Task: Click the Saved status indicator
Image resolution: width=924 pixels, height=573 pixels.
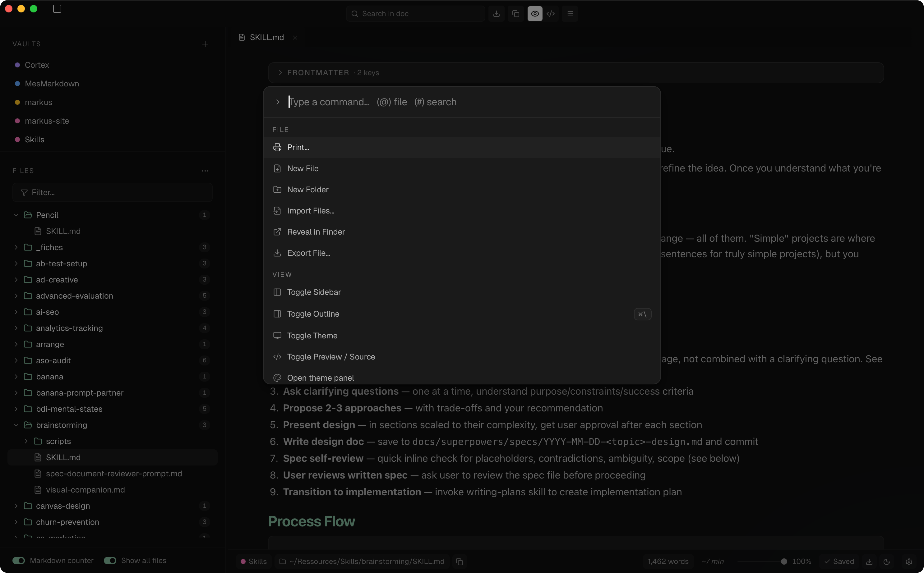Action: [x=839, y=562]
